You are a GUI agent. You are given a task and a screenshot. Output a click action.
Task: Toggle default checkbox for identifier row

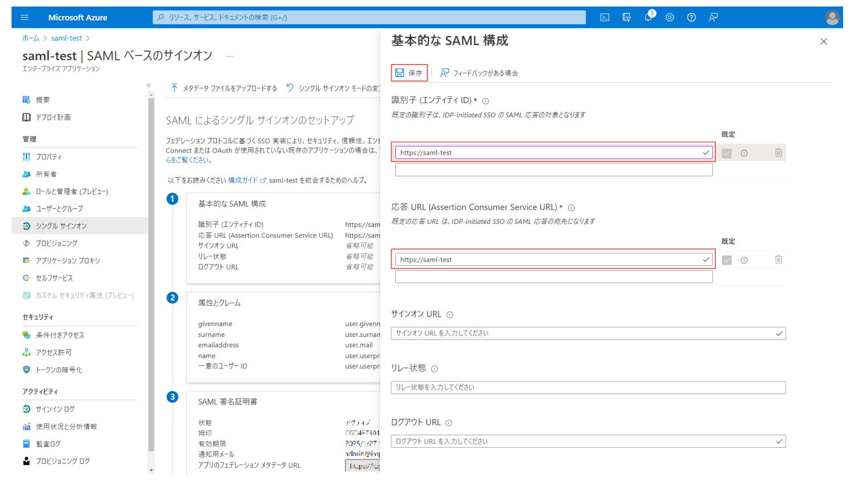click(726, 153)
